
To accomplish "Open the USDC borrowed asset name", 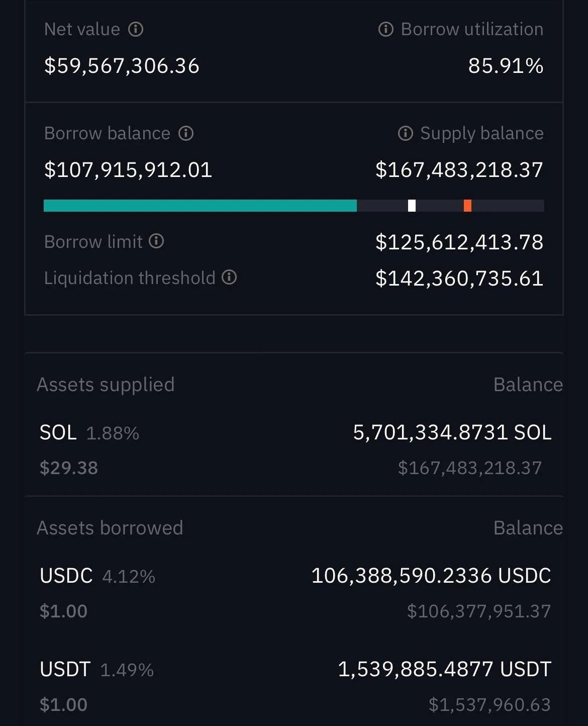I will pyautogui.click(x=66, y=576).
